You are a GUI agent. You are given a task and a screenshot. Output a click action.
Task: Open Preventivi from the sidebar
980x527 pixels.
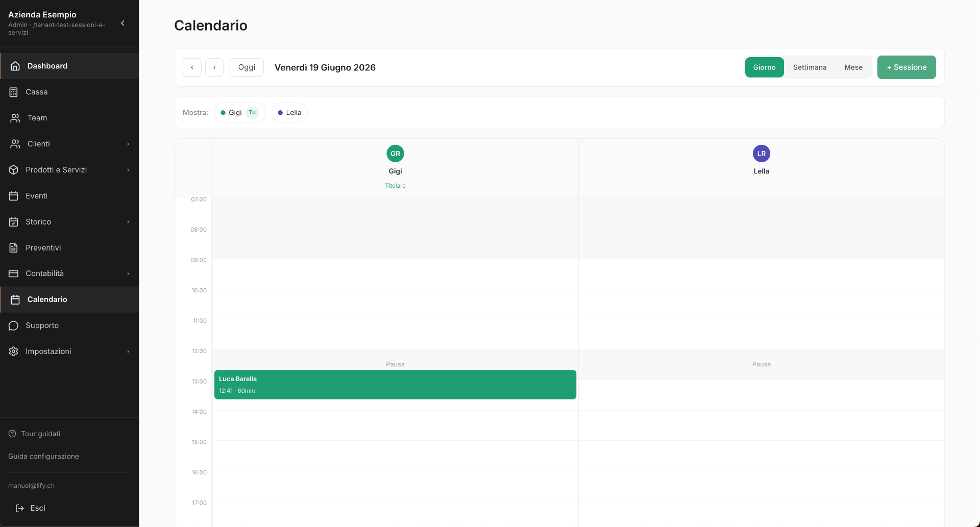[x=69, y=248]
